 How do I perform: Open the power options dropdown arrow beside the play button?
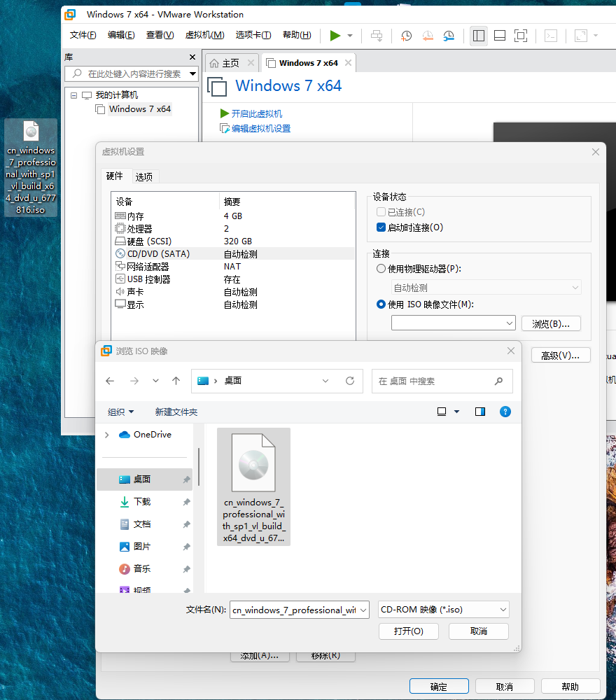(350, 35)
